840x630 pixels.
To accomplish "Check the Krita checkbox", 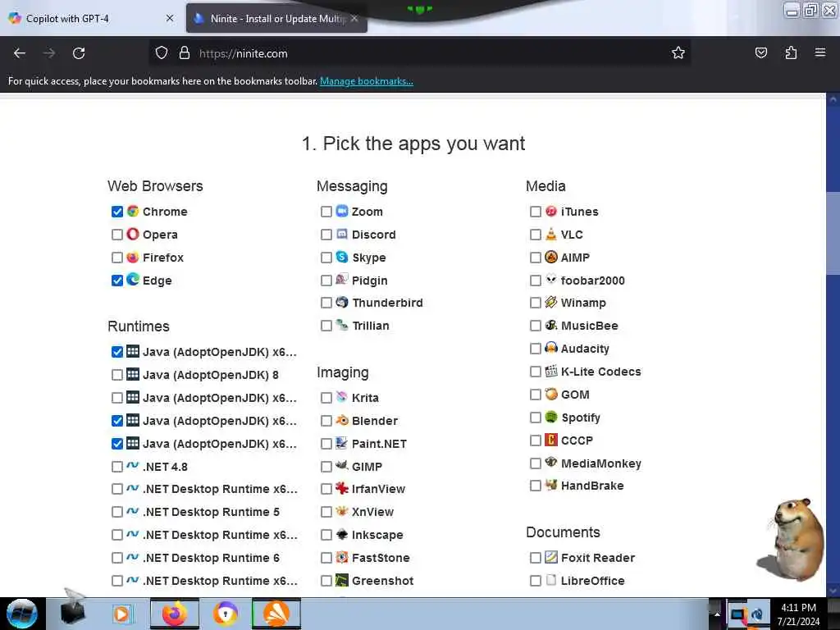I will point(326,398).
